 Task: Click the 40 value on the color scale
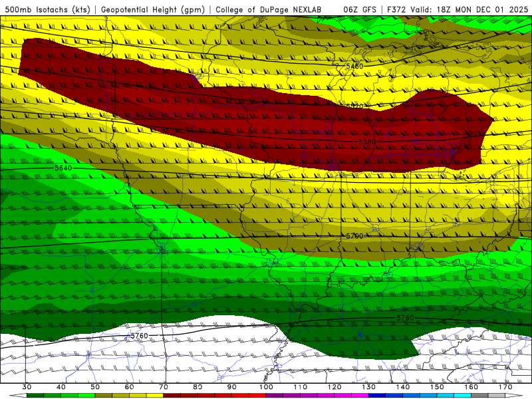click(61, 387)
